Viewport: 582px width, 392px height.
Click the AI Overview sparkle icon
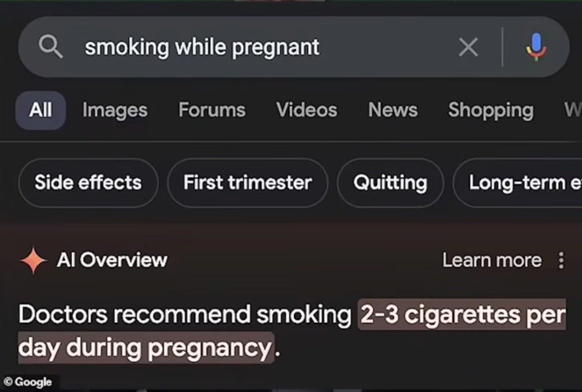click(x=33, y=260)
